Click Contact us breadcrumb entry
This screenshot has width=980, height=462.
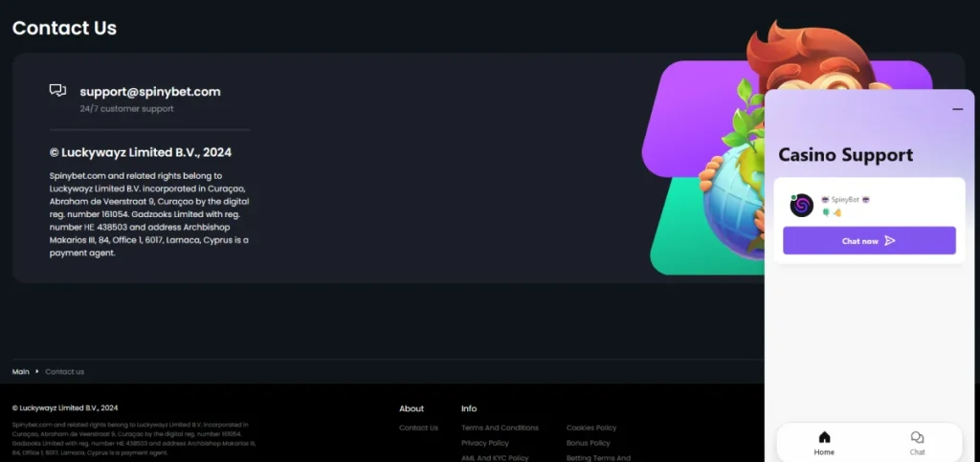pyautogui.click(x=64, y=371)
